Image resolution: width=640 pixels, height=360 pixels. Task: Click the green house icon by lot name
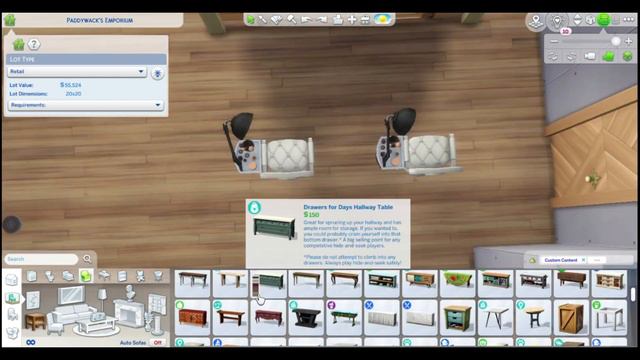pos(10,20)
